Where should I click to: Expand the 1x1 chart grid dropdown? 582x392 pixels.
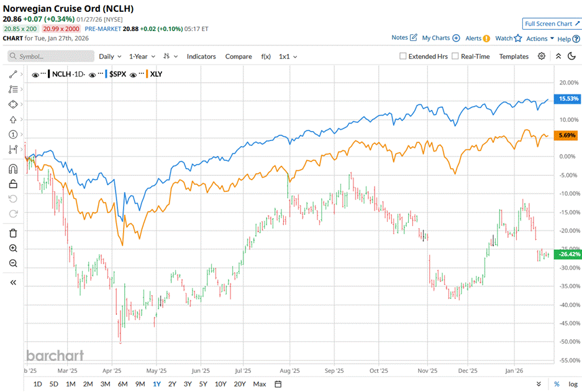(288, 57)
